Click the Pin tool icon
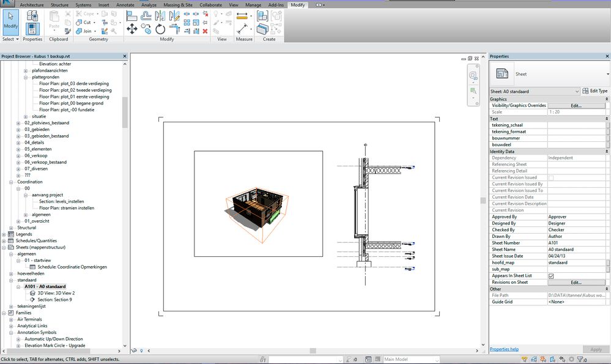This screenshot has width=611, height=364. point(205,23)
